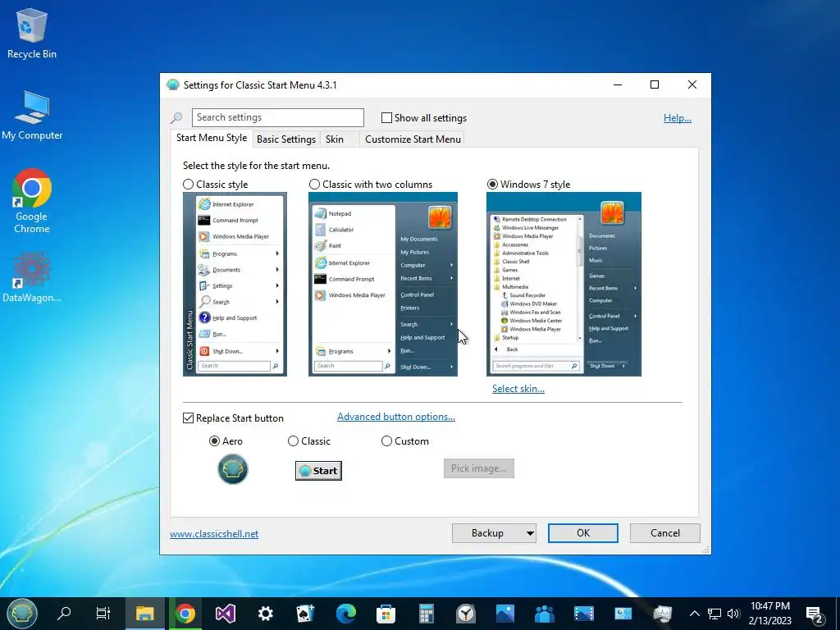This screenshot has height=630, width=840.
Task: Focus the Search settings input field
Action: 277,117
